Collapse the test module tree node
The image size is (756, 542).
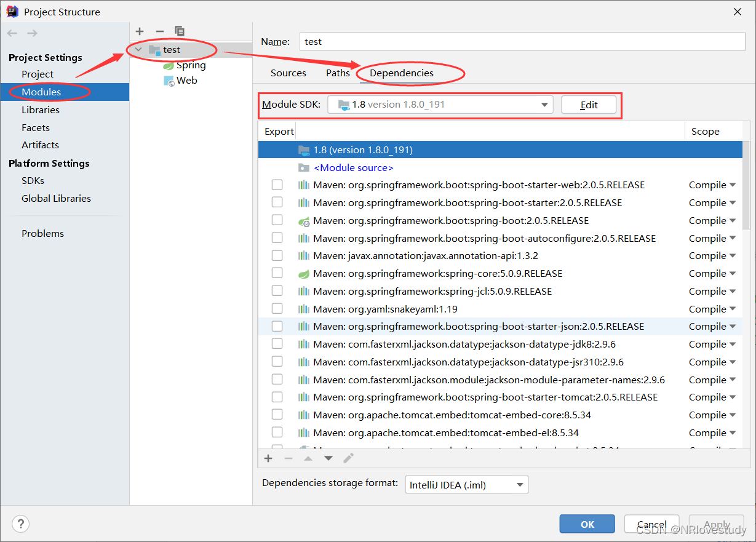click(x=138, y=50)
